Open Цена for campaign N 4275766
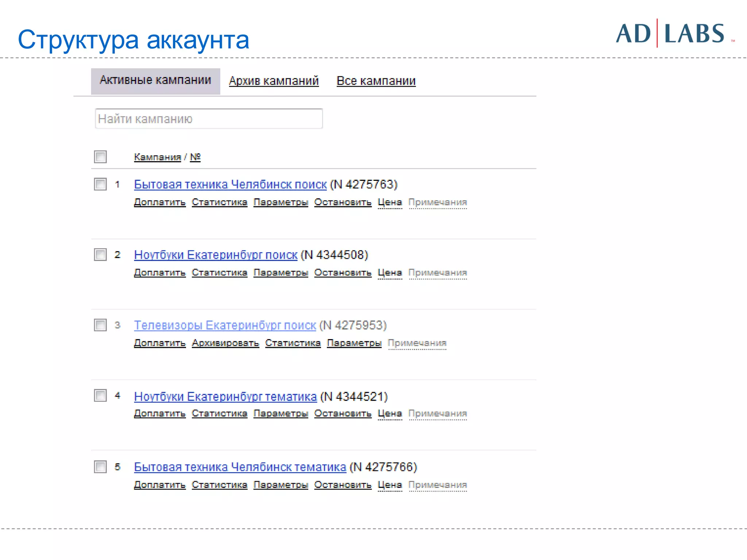The height and width of the screenshot is (560, 747). point(390,485)
